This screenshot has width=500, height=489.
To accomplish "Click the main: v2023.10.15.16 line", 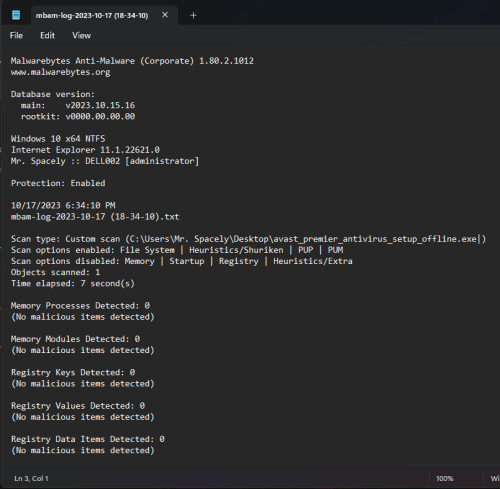I will pos(78,105).
